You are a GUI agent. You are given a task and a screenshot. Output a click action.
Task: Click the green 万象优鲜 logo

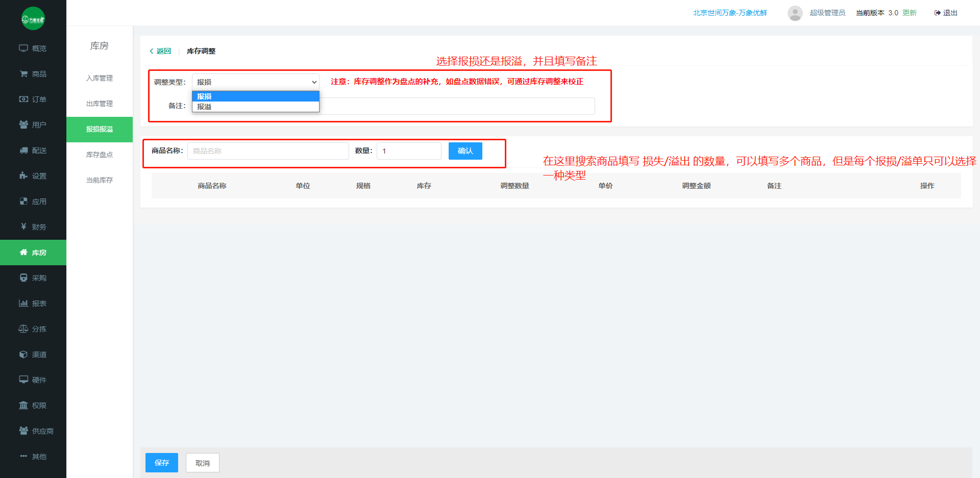(x=33, y=19)
